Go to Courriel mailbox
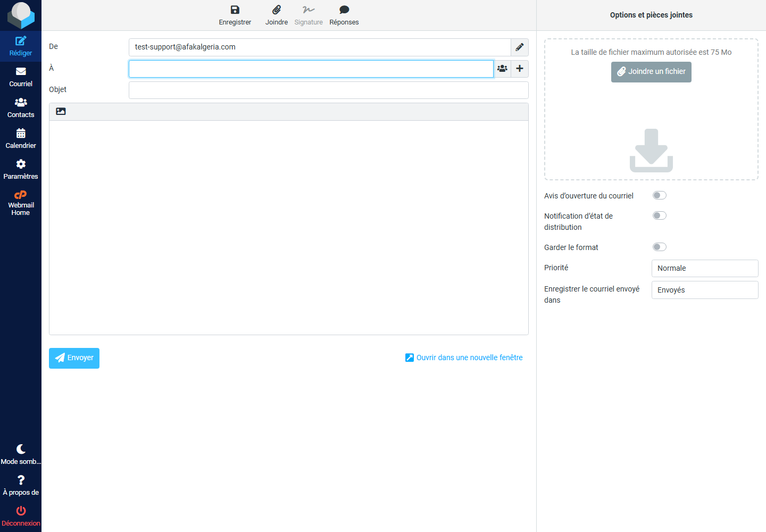 [21, 77]
